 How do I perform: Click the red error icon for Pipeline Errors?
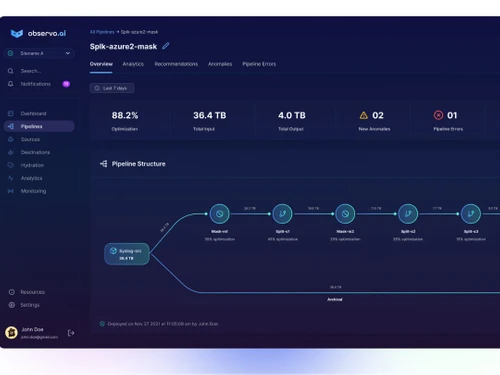tap(438, 115)
